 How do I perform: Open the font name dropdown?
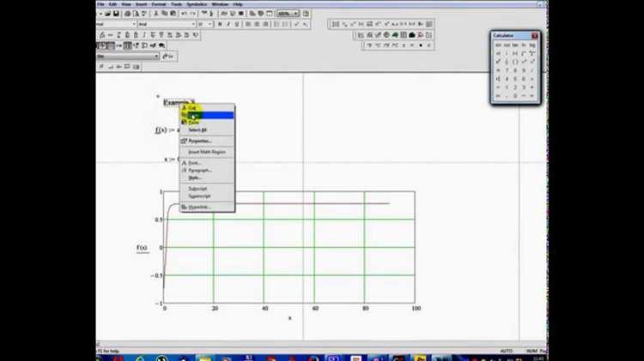193,24
